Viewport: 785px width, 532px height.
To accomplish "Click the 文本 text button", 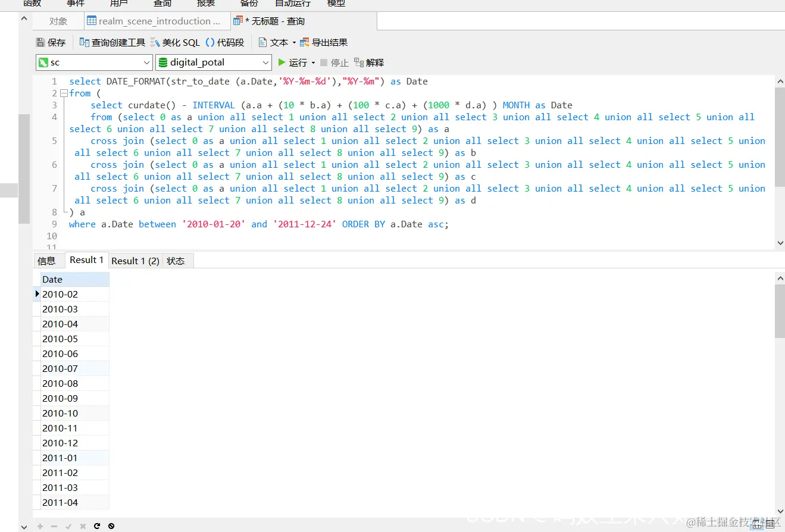I will click(274, 42).
